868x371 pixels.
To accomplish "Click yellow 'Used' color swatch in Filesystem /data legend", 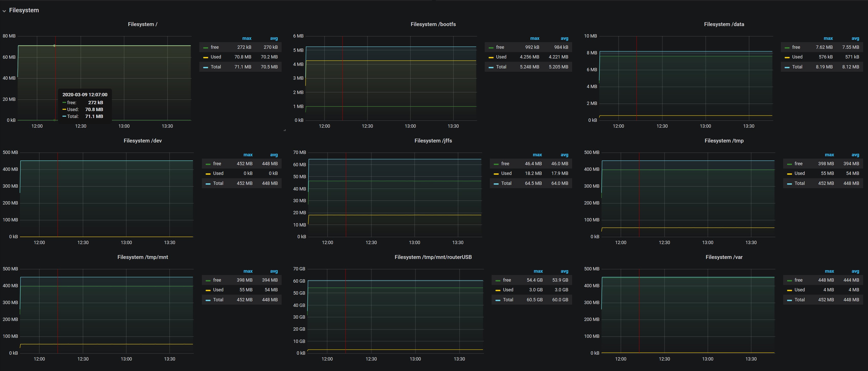I will tap(787, 57).
